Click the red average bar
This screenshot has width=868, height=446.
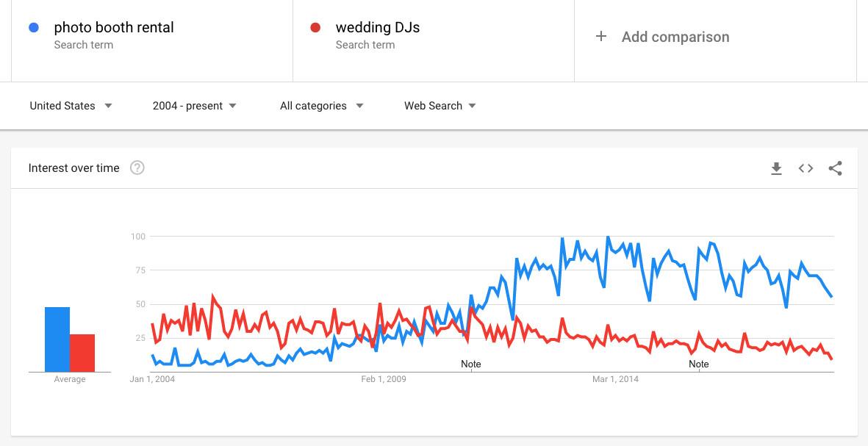coord(82,353)
